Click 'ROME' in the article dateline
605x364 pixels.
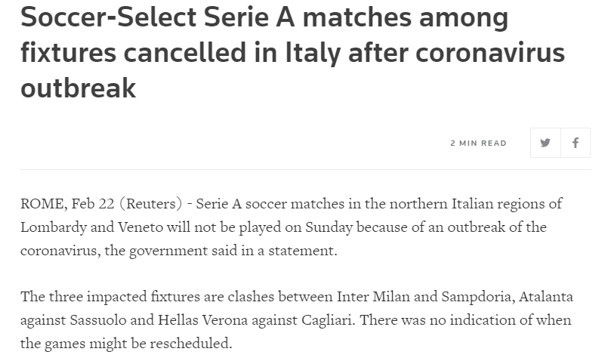click(x=42, y=204)
